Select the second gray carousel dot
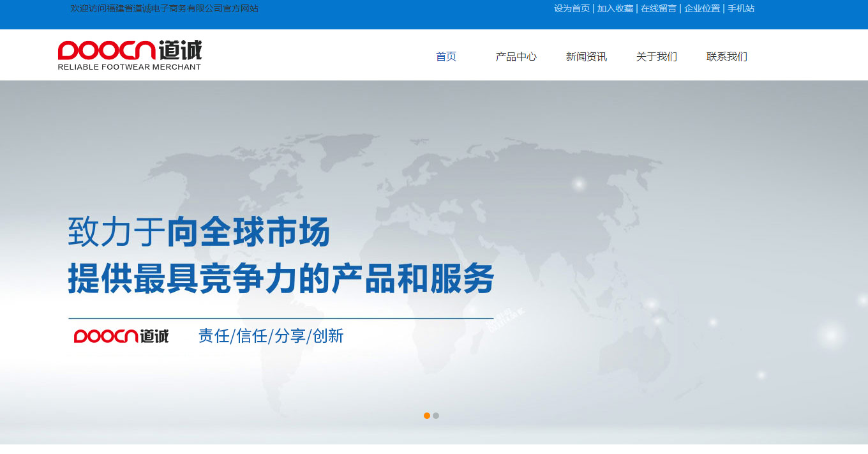 pyautogui.click(x=436, y=416)
